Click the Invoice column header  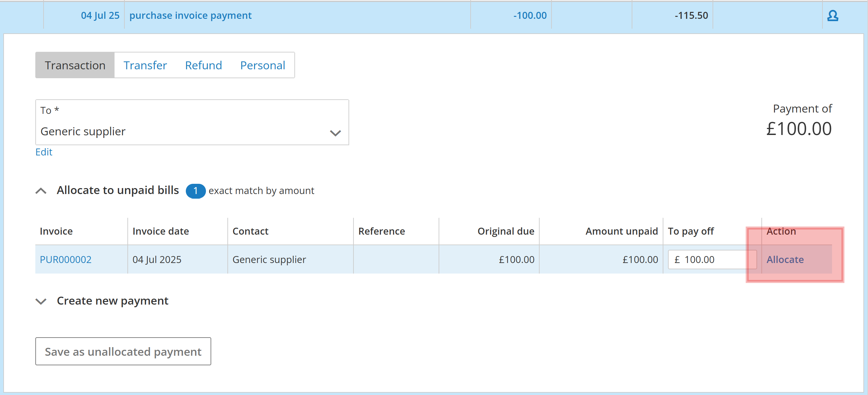point(56,231)
